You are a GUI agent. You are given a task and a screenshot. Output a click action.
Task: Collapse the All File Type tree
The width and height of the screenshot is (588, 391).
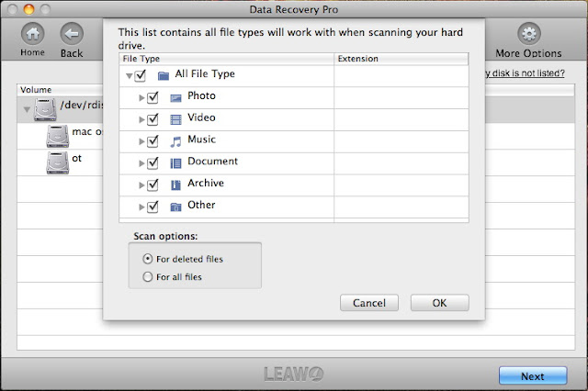pyautogui.click(x=129, y=74)
